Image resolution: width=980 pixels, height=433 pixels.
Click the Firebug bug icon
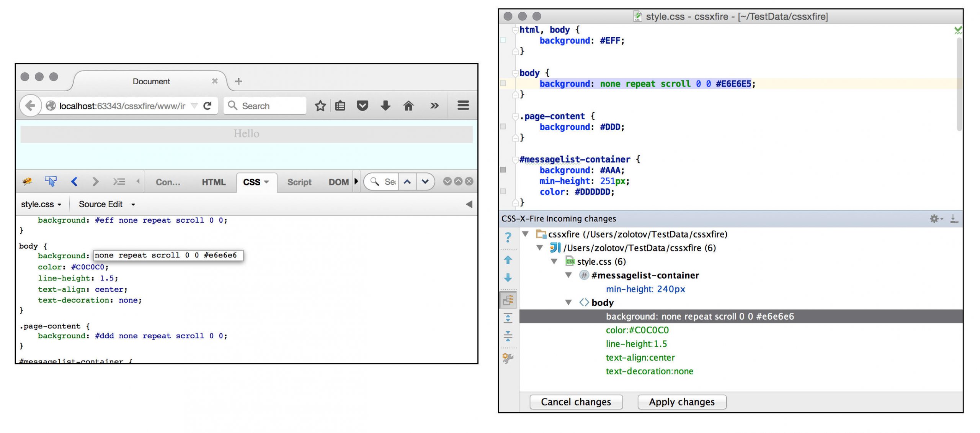click(27, 181)
